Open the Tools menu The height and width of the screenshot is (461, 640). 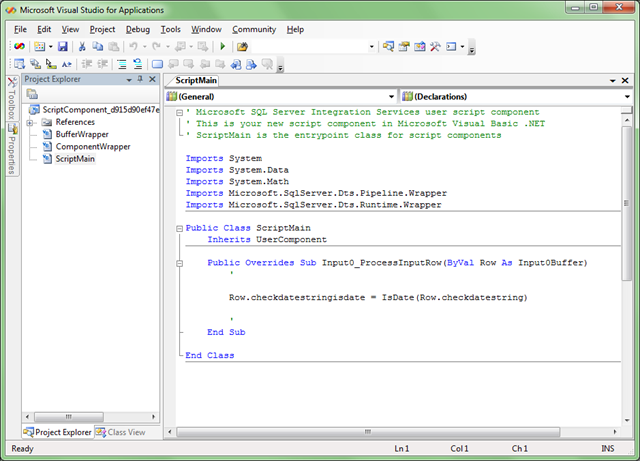click(171, 30)
